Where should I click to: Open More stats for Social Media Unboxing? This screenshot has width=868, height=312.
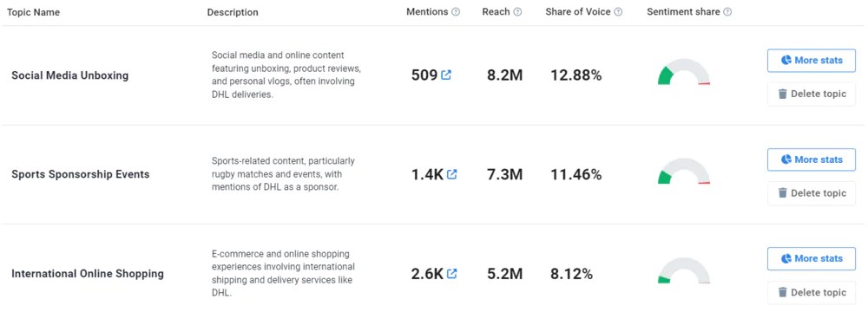tap(812, 61)
